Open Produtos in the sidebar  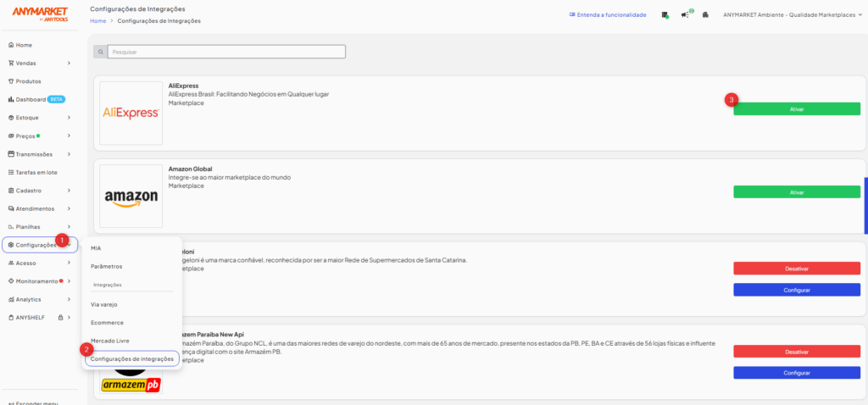point(28,81)
